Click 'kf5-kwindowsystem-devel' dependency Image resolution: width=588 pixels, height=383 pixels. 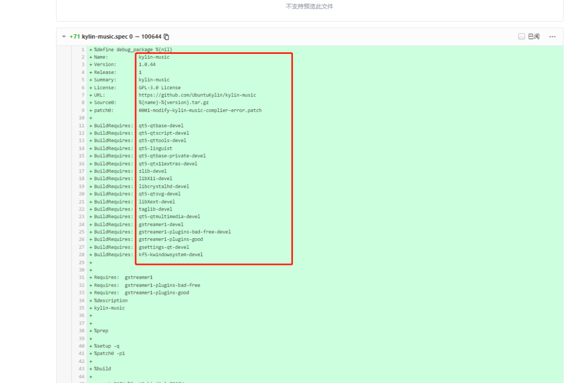click(170, 255)
